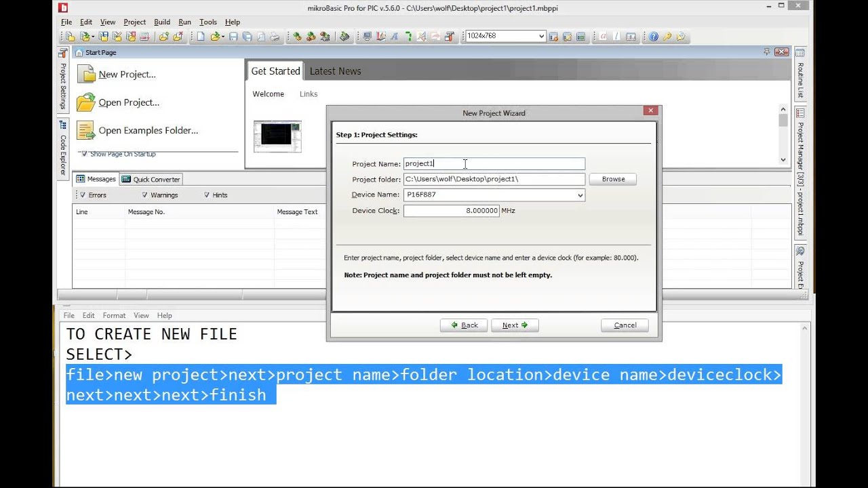Open the Tools menu
This screenshot has height=488, width=868.
(x=208, y=22)
